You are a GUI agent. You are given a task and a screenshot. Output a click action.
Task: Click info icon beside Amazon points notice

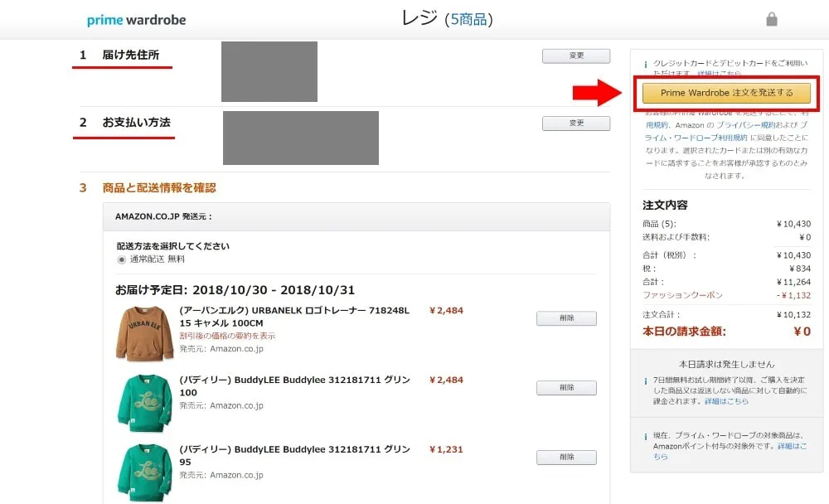(x=645, y=436)
